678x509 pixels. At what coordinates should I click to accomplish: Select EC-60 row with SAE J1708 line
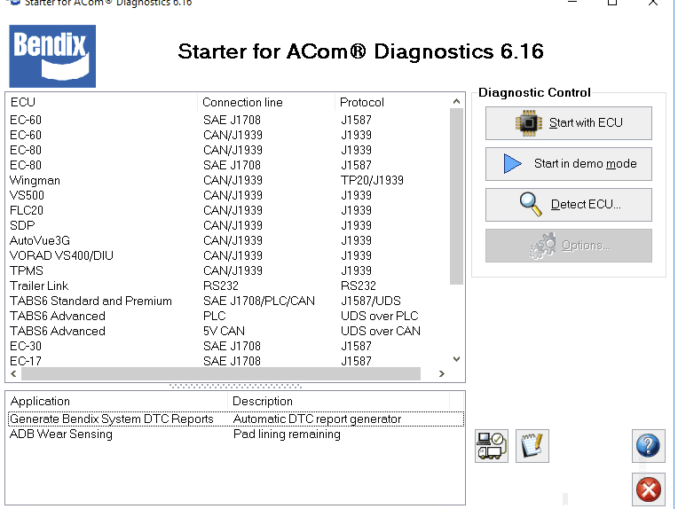coord(228,120)
